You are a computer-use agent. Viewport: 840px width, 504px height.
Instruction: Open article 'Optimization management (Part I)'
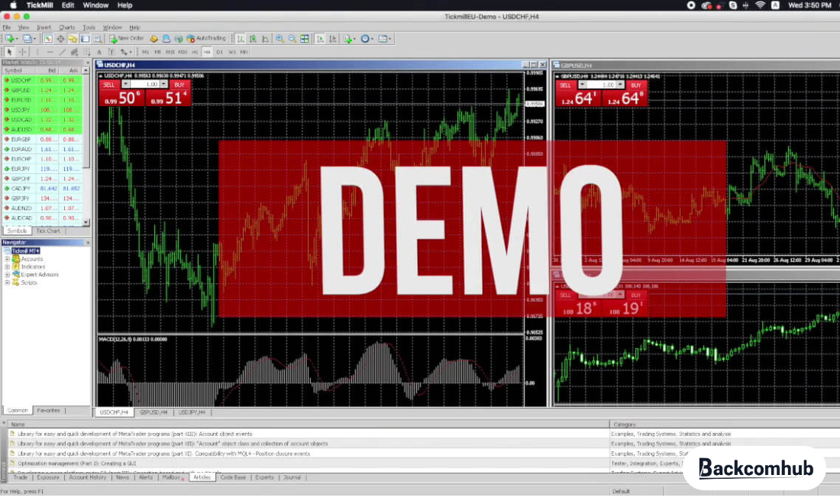[76, 464]
